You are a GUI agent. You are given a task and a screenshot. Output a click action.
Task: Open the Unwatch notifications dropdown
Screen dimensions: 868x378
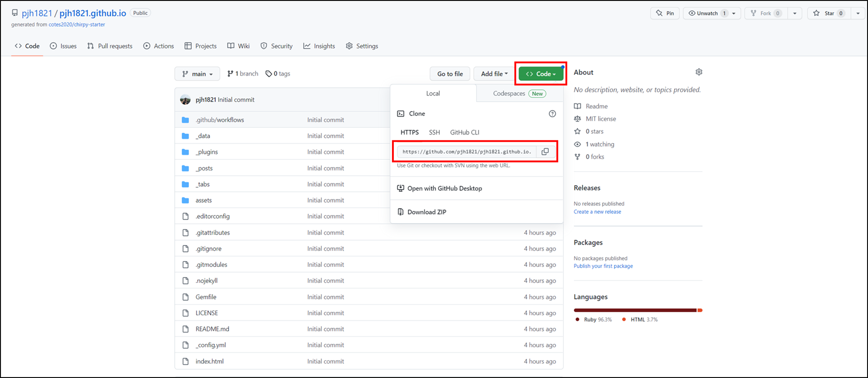(x=712, y=13)
